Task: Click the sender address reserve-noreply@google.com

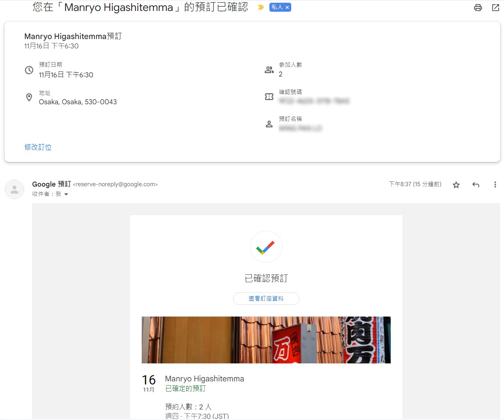Action: click(115, 184)
